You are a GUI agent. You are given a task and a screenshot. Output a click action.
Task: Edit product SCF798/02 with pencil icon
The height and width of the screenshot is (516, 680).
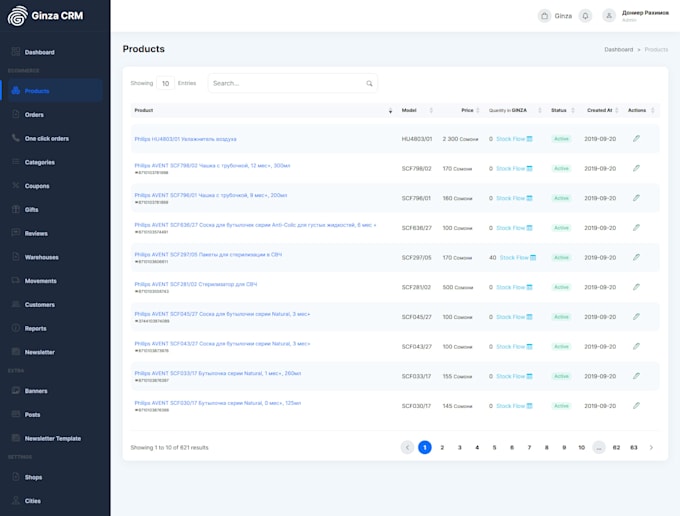[636, 168]
